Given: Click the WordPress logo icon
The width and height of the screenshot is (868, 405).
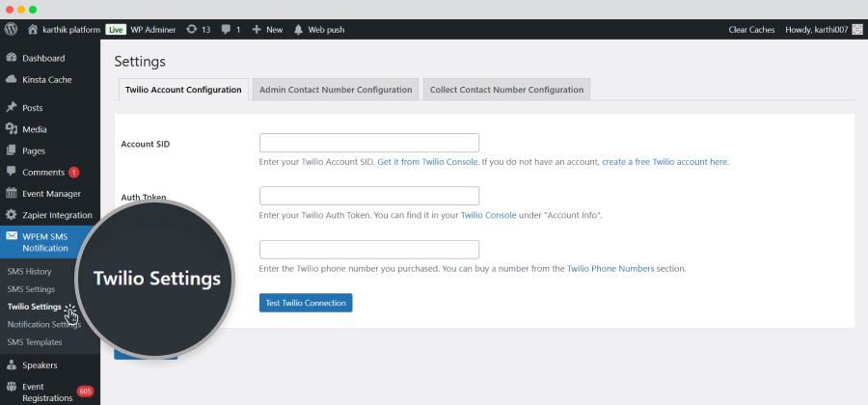Looking at the screenshot, I should click(11, 29).
